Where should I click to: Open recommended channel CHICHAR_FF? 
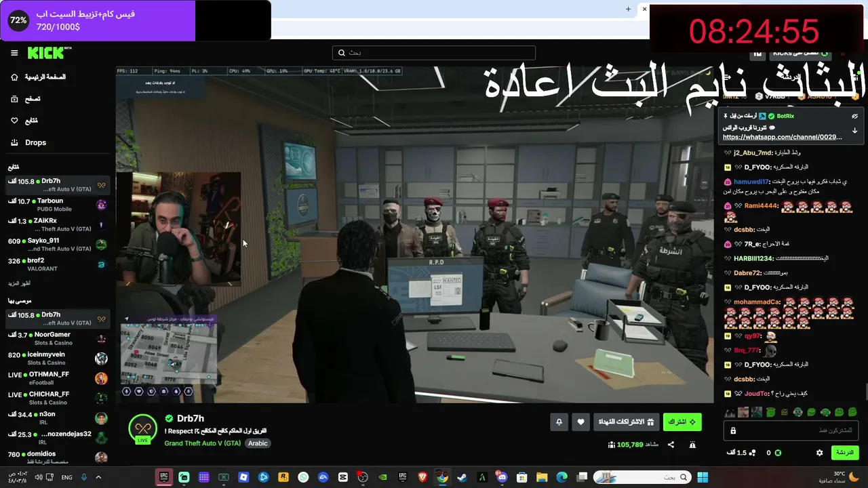pos(57,398)
